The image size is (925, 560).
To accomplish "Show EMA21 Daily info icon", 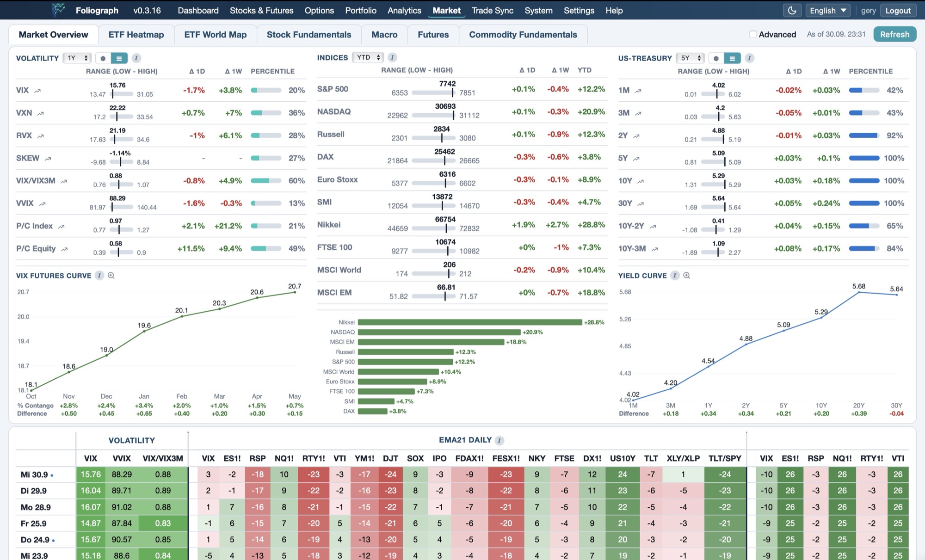I will (499, 441).
